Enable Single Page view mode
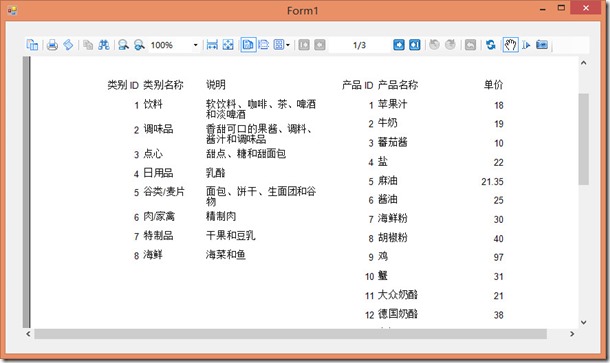Screen dimensions: 610x363 click(x=248, y=45)
